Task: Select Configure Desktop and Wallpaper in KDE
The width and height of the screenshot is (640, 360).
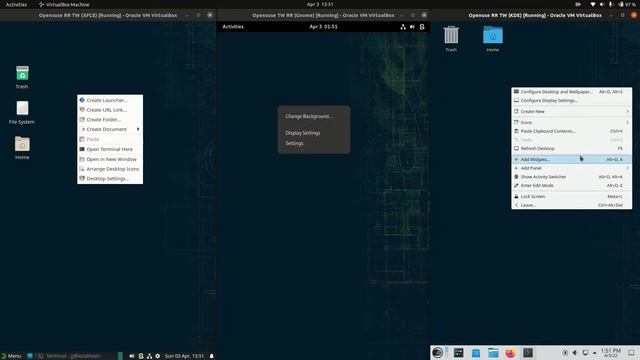Action: coord(571,92)
